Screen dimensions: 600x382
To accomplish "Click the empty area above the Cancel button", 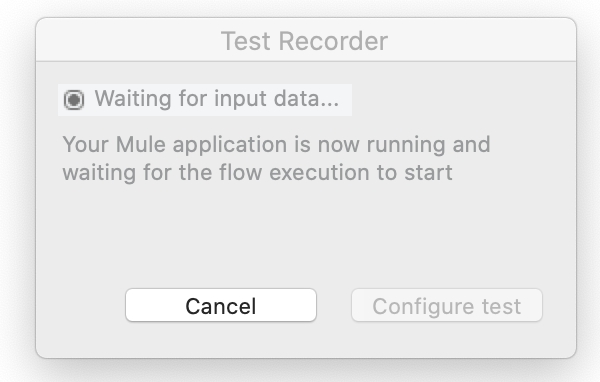I will [221, 237].
